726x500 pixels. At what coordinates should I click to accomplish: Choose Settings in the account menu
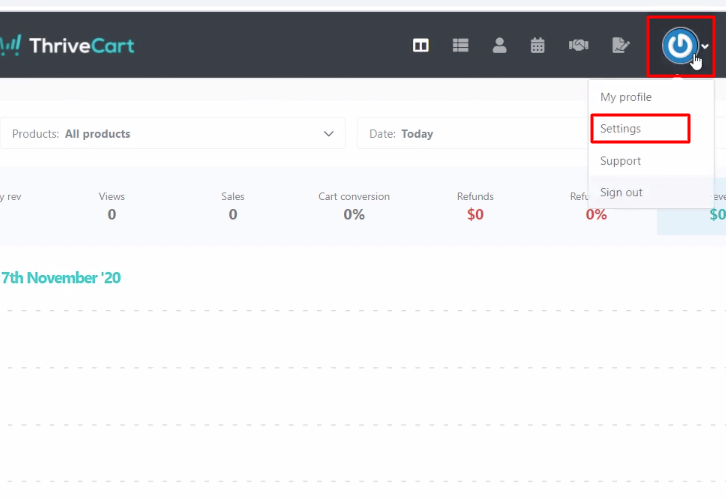pos(620,129)
